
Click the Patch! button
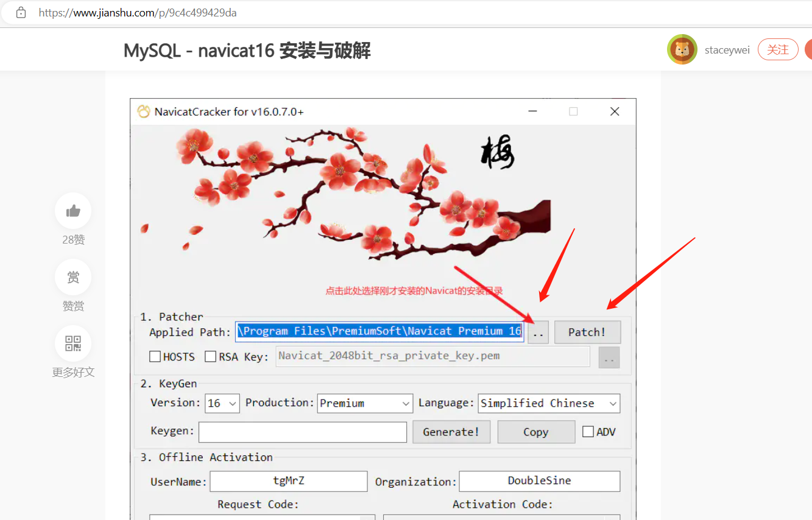coord(587,332)
